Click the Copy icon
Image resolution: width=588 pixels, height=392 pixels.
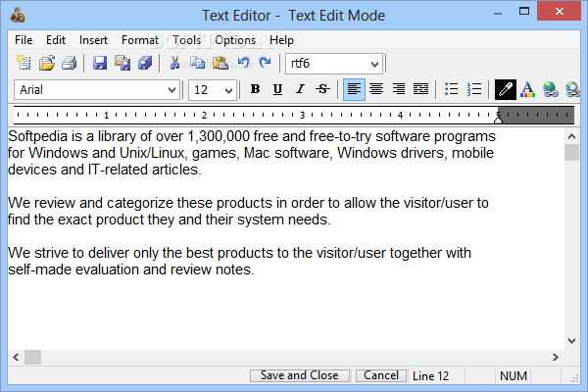[197, 63]
